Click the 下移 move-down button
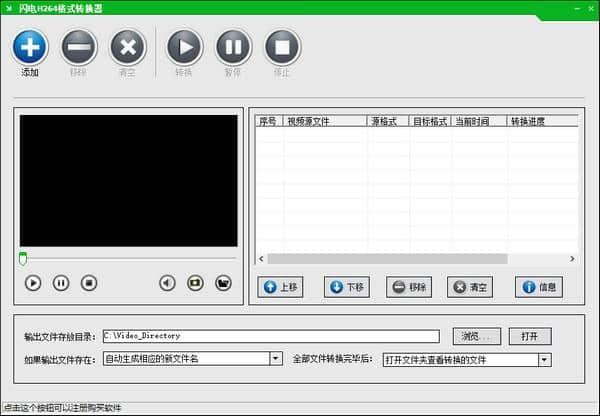 (x=347, y=287)
